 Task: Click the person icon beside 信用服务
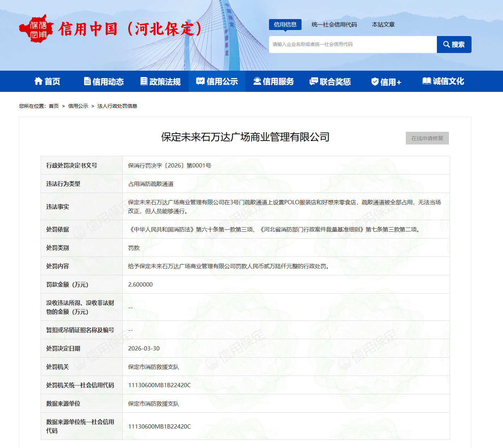(257, 81)
